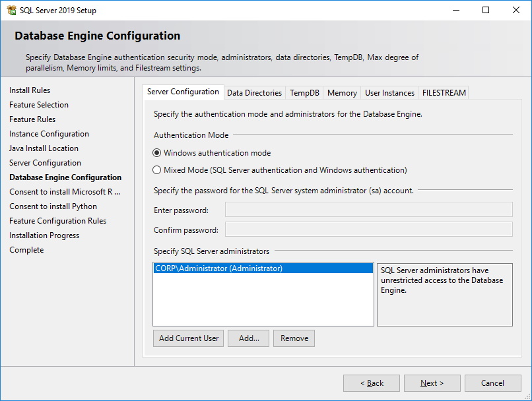532x401 pixels.
Task: Click Feature Selection in the sidebar
Action: click(x=39, y=105)
